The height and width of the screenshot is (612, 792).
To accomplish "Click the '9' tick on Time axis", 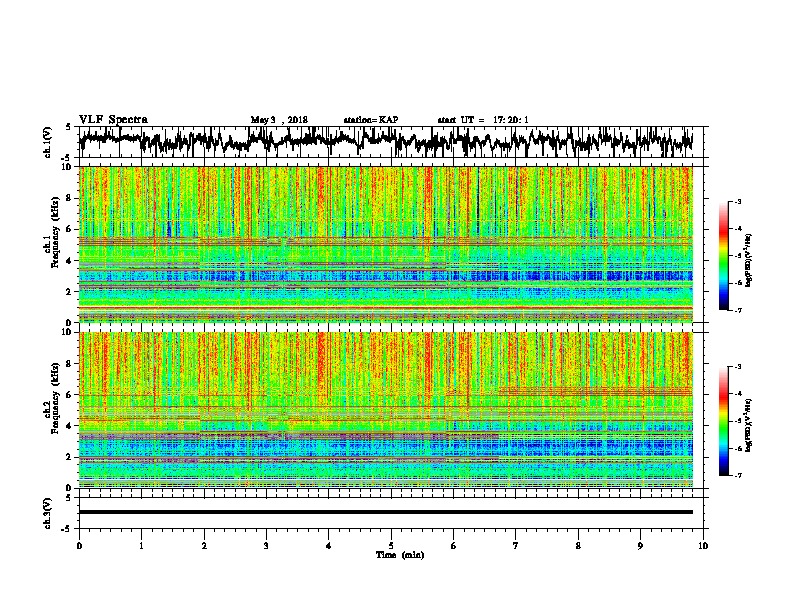I will pyautogui.click(x=640, y=546).
